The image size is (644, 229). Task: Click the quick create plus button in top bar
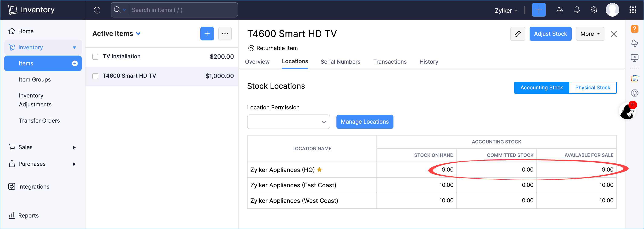[539, 10]
